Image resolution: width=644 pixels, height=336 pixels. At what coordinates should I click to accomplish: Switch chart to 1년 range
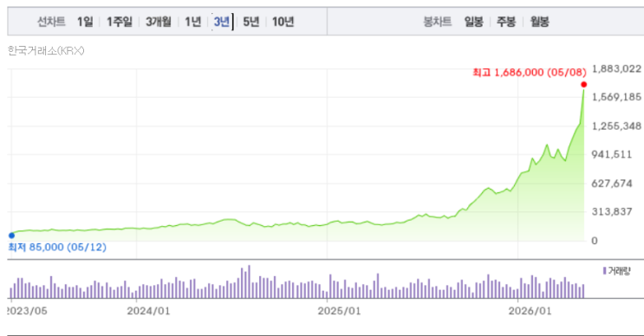click(193, 22)
